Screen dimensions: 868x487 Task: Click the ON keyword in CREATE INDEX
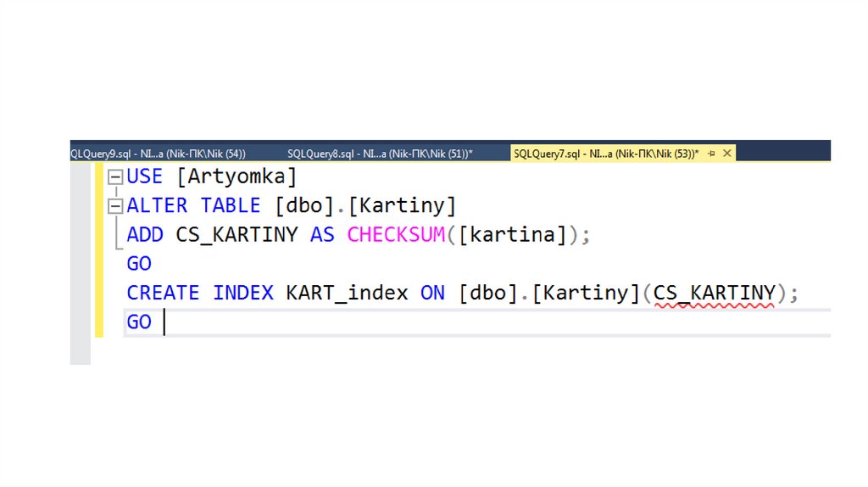click(432, 293)
